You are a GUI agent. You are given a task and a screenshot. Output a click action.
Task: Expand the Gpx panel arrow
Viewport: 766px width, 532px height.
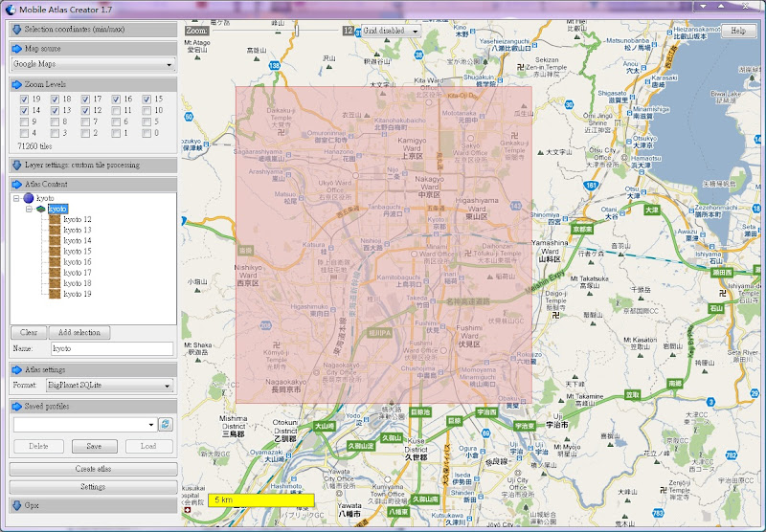[x=16, y=505]
